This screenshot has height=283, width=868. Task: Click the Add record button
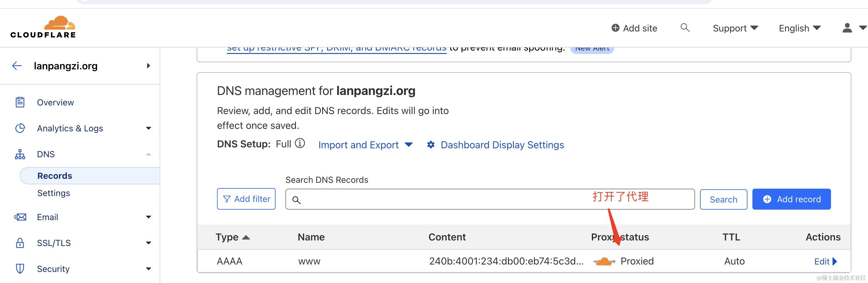coord(791,199)
